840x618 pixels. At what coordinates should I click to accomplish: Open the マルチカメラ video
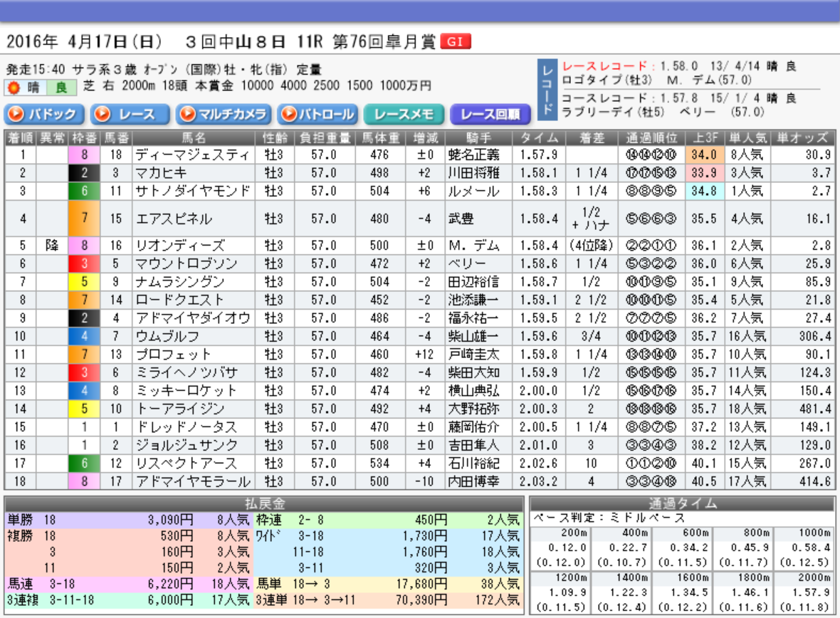[224, 114]
